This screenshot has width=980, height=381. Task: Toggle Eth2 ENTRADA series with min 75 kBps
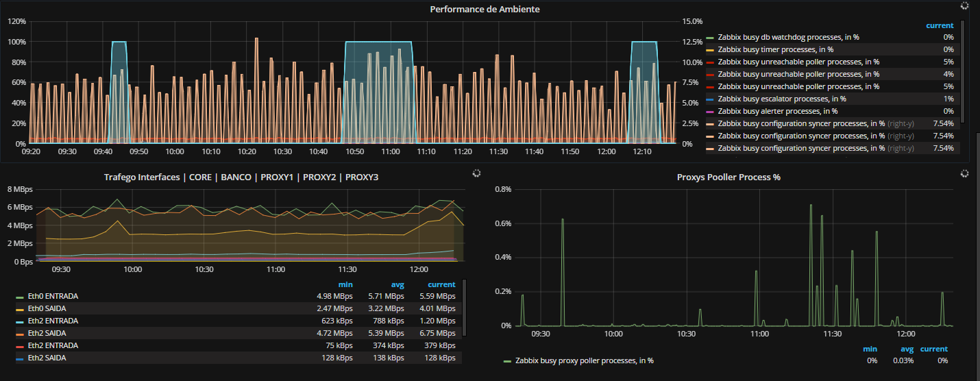click(53, 345)
